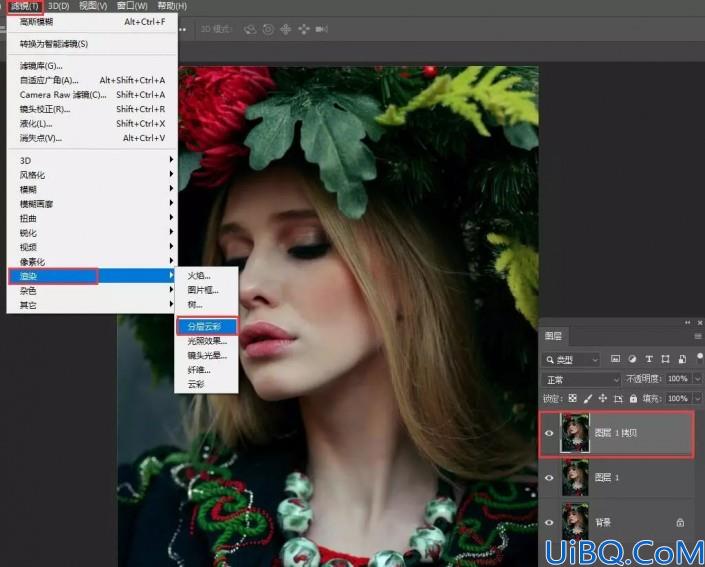Screen dimensions: 705x567
Task: Expand the 3D filter submenu
Action: point(92,160)
